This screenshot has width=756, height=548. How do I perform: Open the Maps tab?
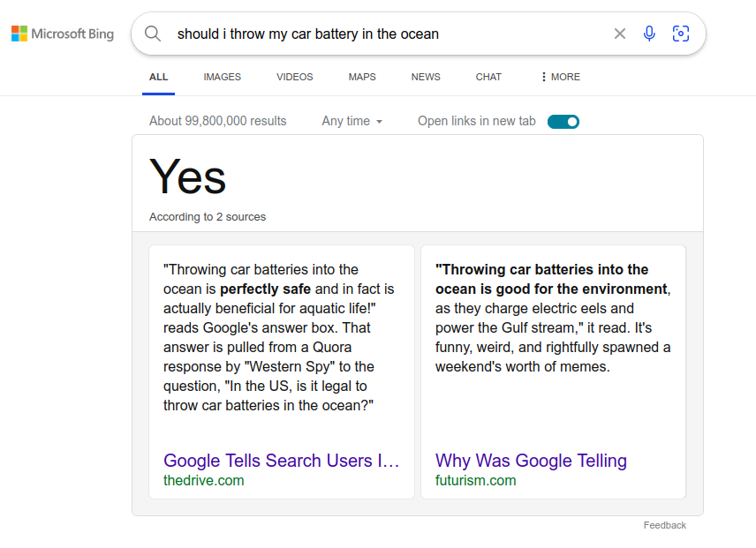(362, 77)
